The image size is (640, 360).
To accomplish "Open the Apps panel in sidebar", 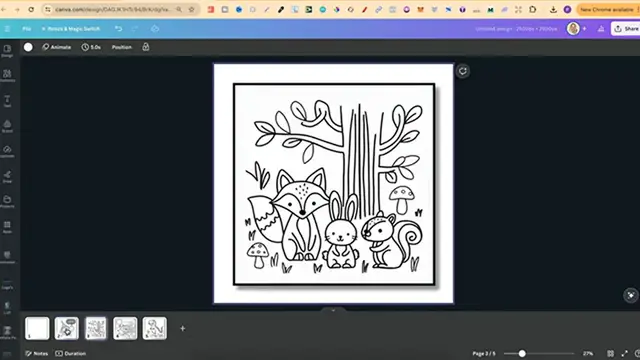I will [x=7, y=227].
